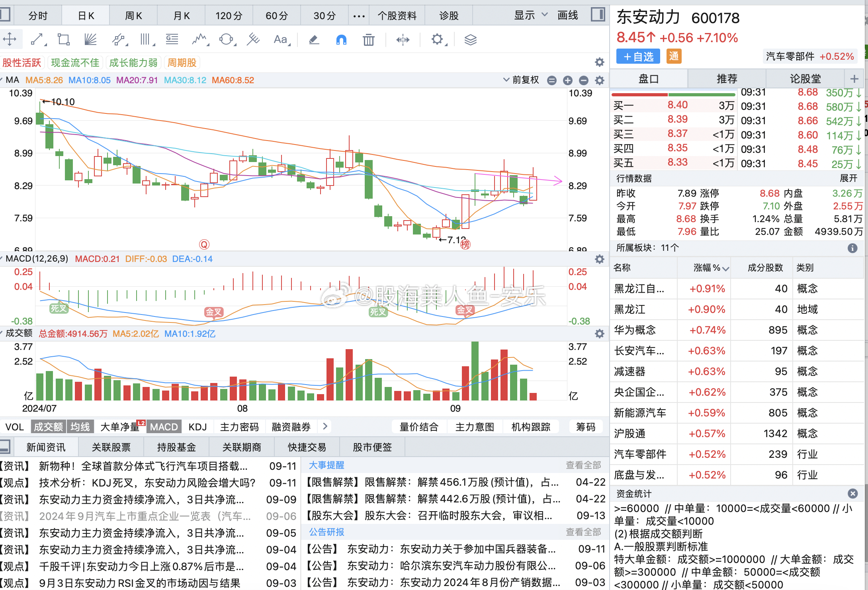The width and height of the screenshot is (868, 590).
Task: Toggle MACD indicator button
Action: [x=164, y=427]
